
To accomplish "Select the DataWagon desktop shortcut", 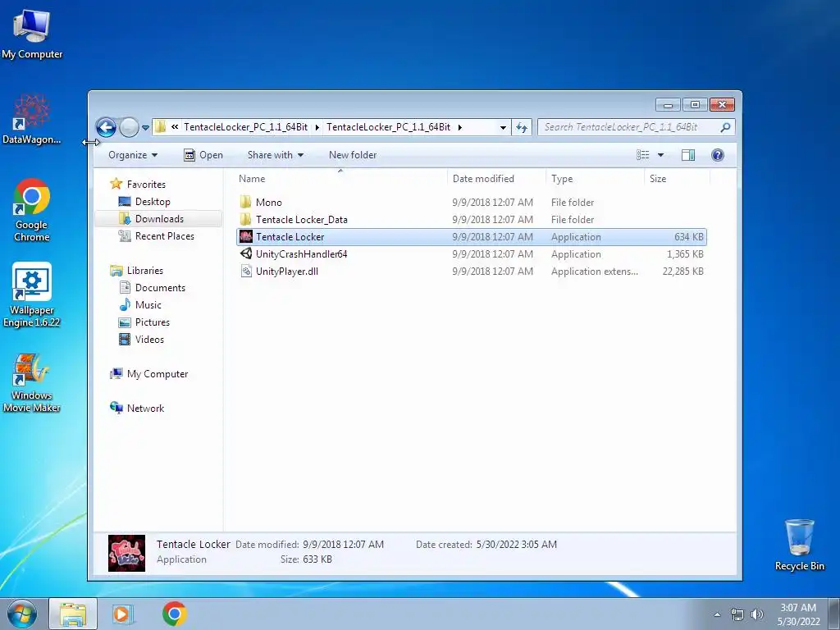I will pyautogui.click(x=32, y=119).
